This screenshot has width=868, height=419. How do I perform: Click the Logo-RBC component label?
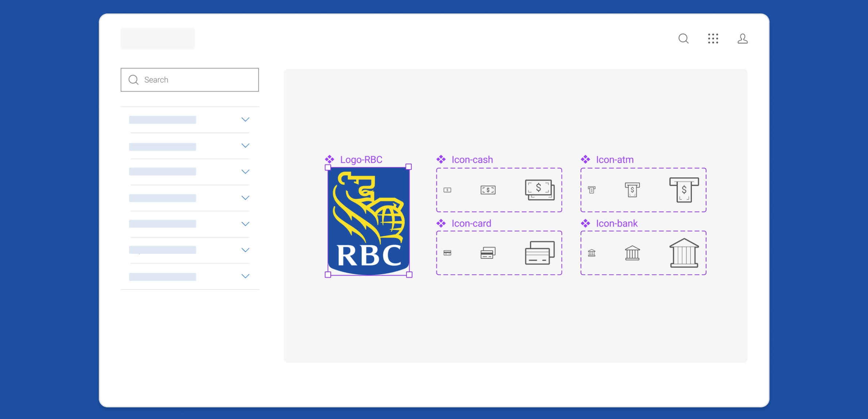tap(361, 160)
